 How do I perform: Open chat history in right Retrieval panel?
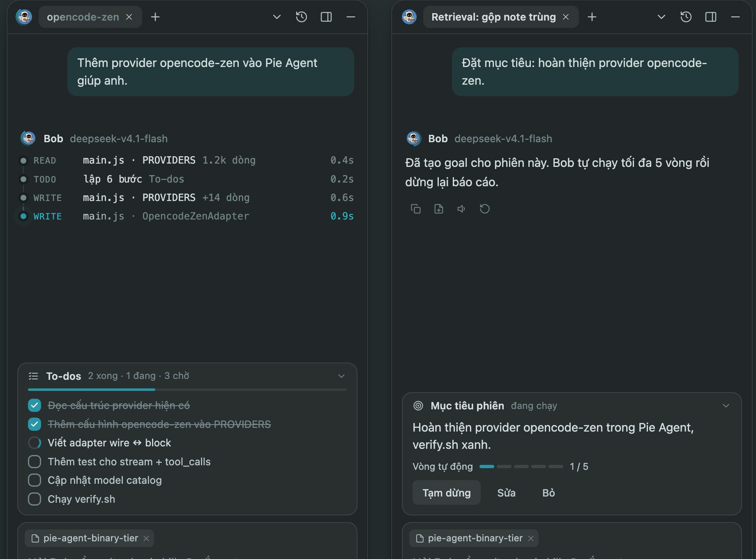click(x=686, y=17)
